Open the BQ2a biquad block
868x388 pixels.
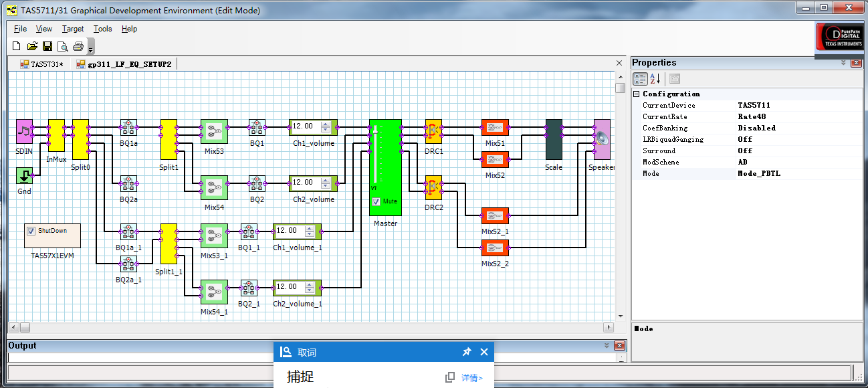(128, 184)
